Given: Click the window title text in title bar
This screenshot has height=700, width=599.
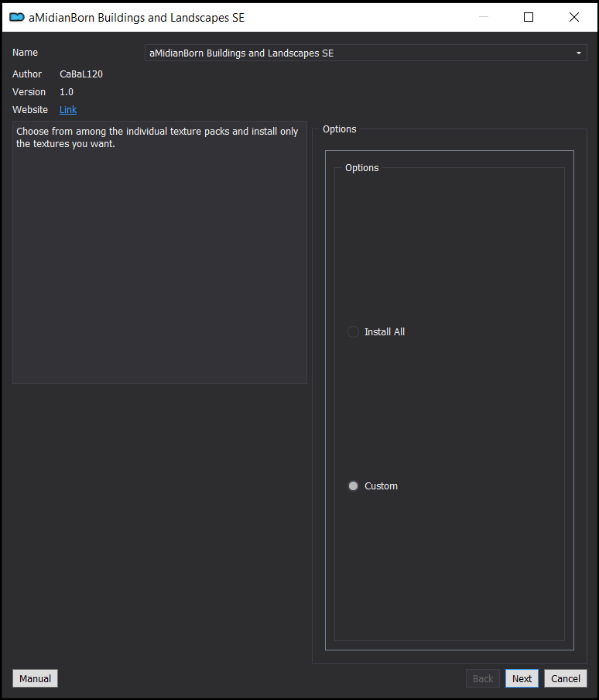Looking at the screenshot, I should 136,17.
